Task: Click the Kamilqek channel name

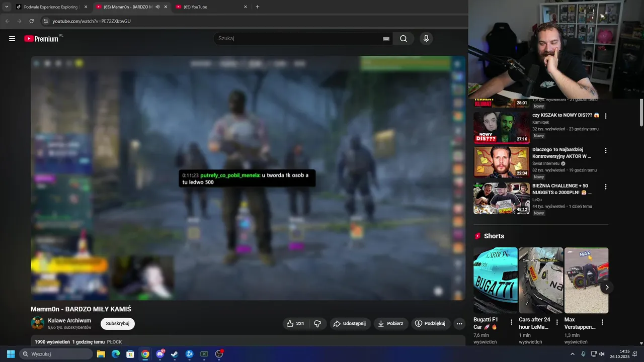Action: pos(541,122)
